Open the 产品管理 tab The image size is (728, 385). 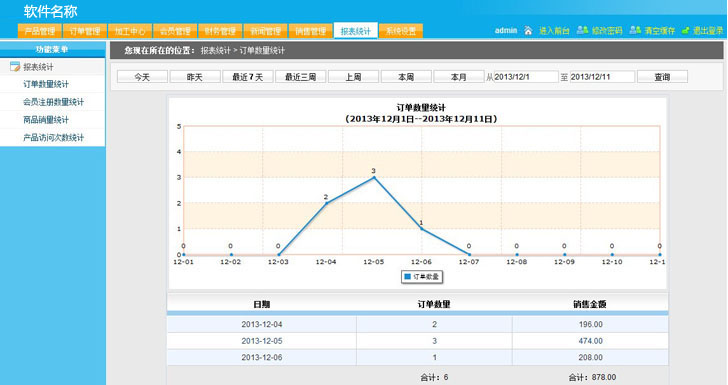coord(39,31)
